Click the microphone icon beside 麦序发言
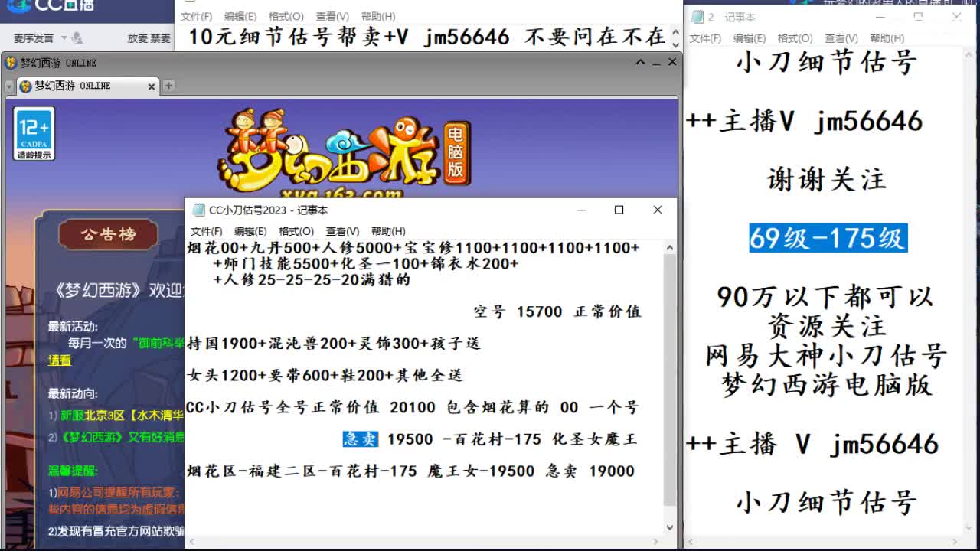This screenshot has width=980, height=551. pos(77,37)
